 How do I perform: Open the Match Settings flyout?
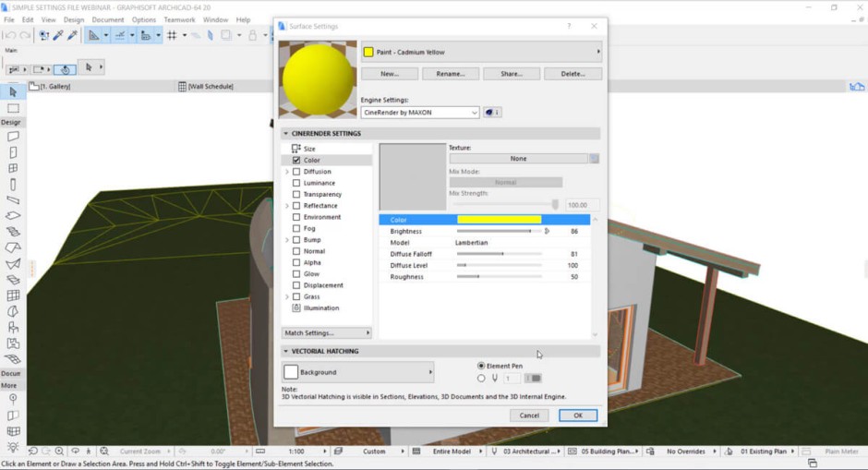327,332
